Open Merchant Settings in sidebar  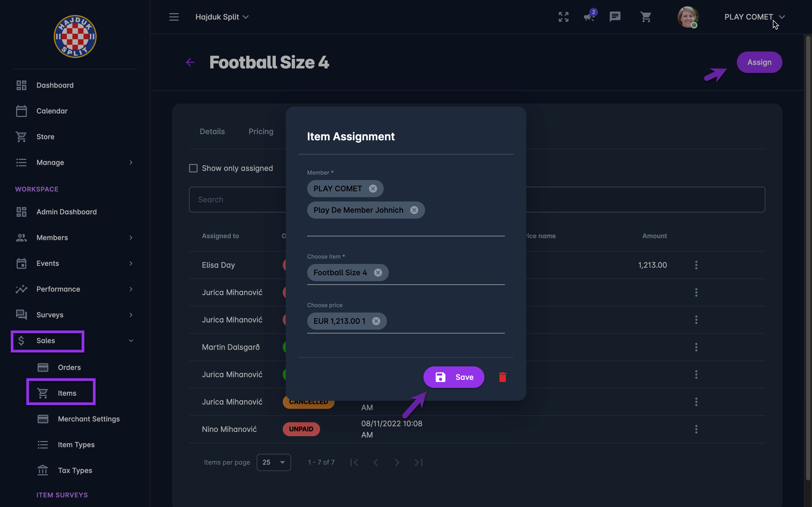(x=89, y=419)
